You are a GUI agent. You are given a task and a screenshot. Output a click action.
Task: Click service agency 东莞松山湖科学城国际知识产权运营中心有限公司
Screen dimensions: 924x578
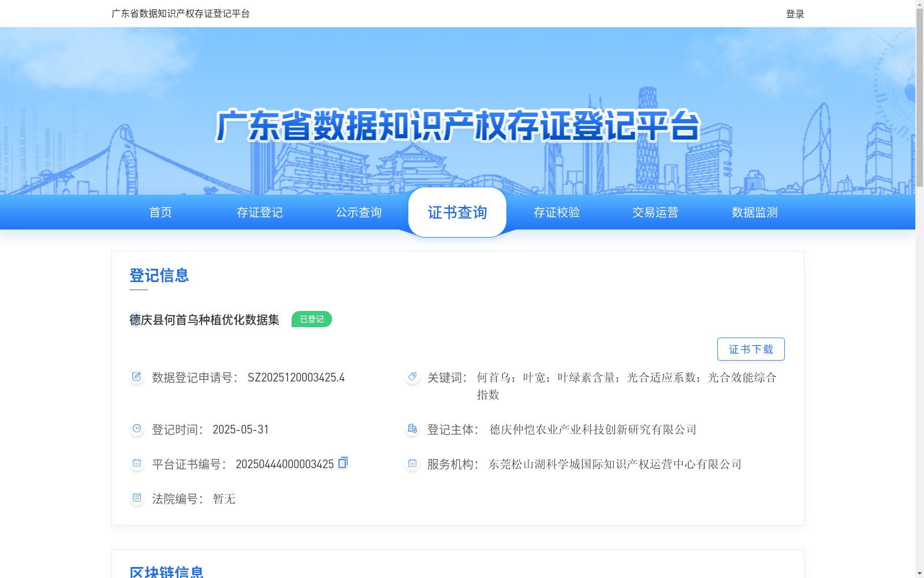pos(615,464)
